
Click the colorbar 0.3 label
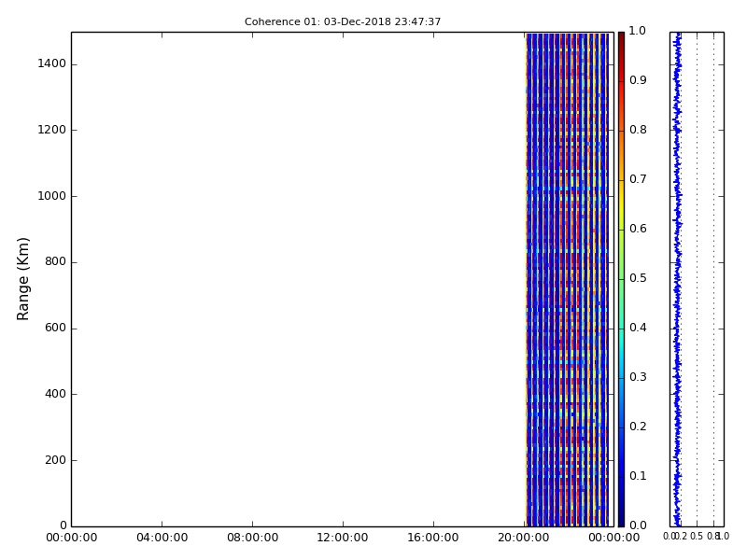[x=638, y=377]
